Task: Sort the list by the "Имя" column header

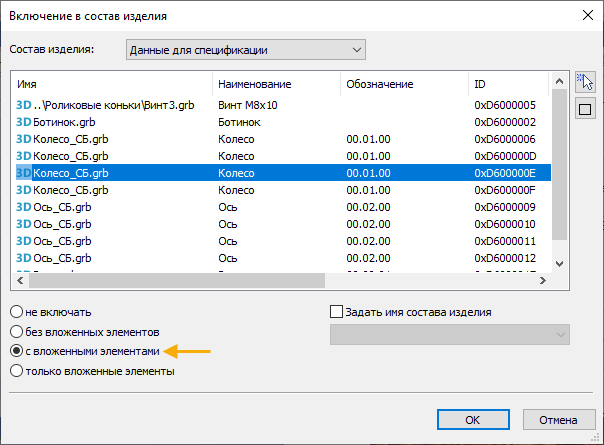Action: point(110,84)
